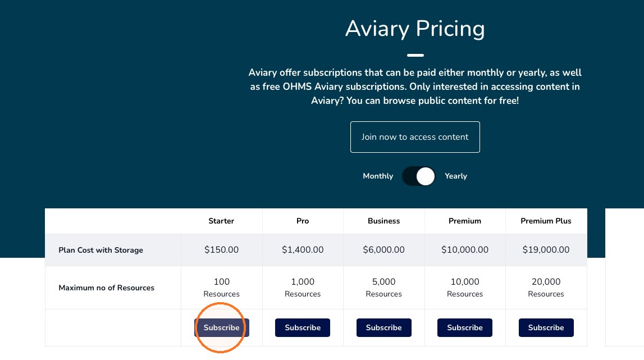This screenshot has height=360, width=644.
Task: Click the Starter column header
Action: [x=221, y=221]
